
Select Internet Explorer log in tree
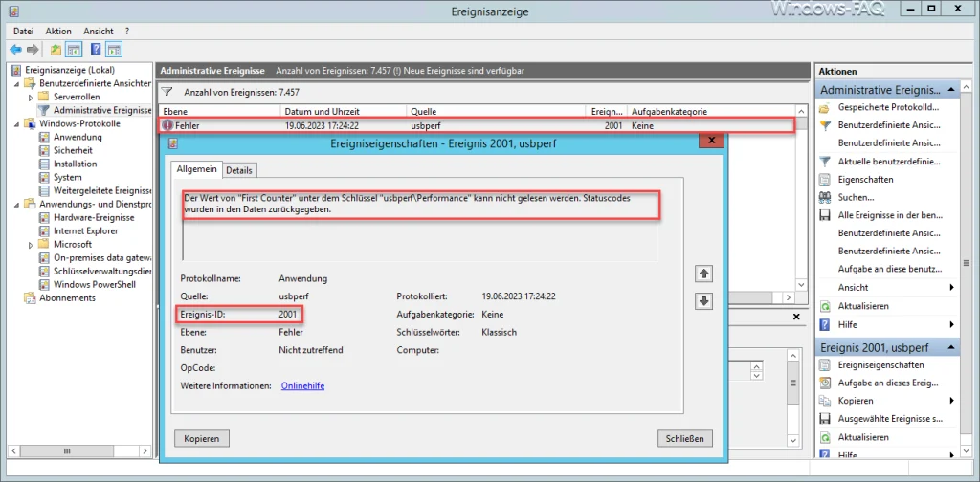85,231
